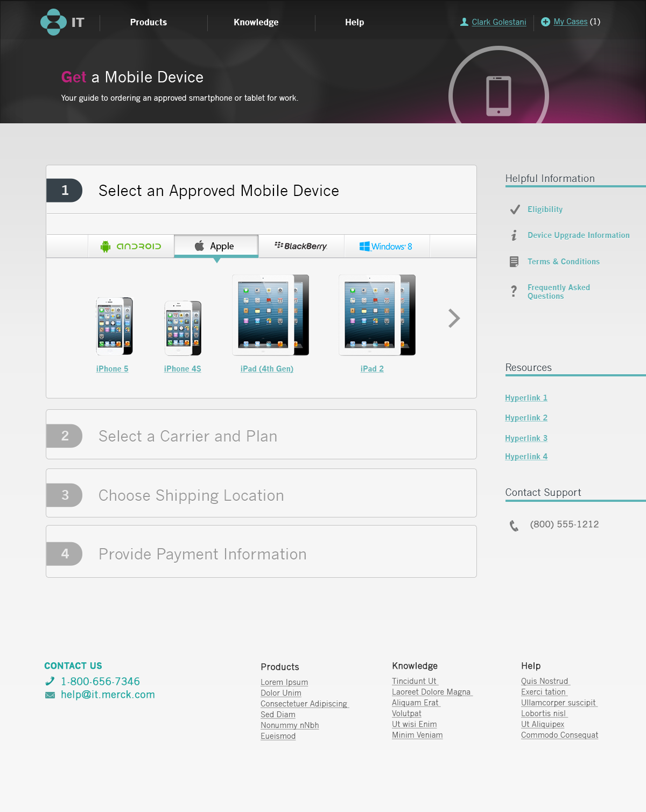Click the IT logo icon
Viewport: 646px width, 812px height.
(53, 22)
